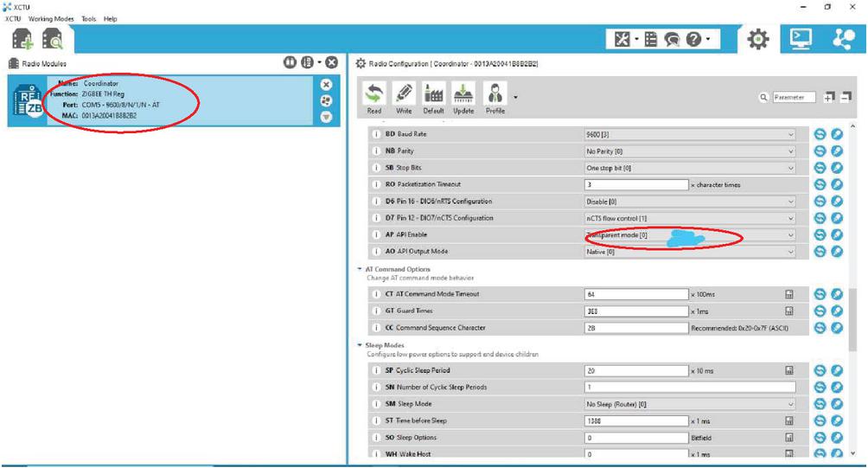Image resolution: width=868 pixels, height=468 pixels.
Task: Load factory Default settings icon
Action: (432, 98)
